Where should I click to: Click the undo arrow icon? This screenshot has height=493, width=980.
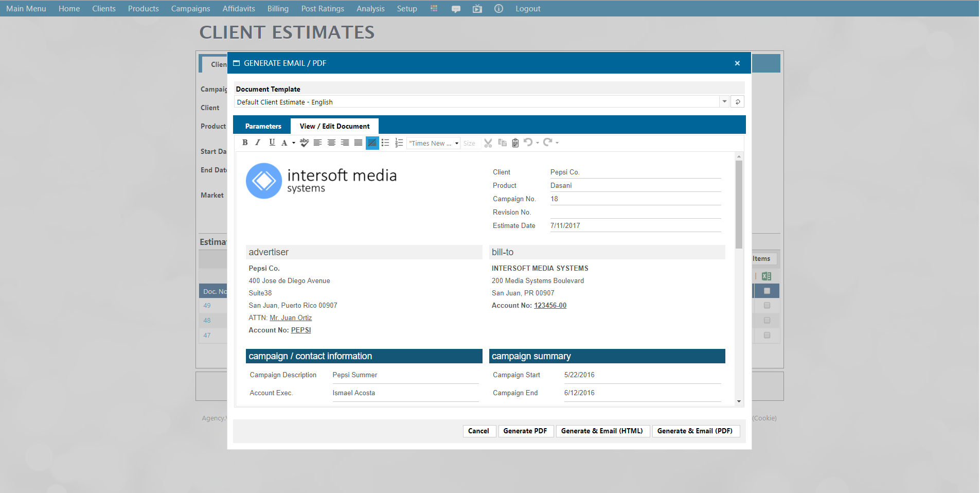528,143
